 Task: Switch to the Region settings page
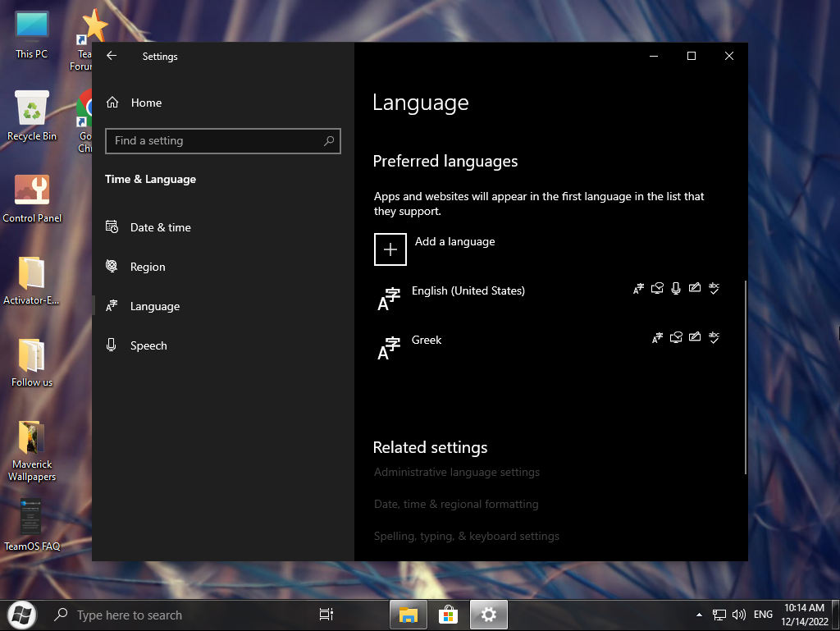click(148, 267)
